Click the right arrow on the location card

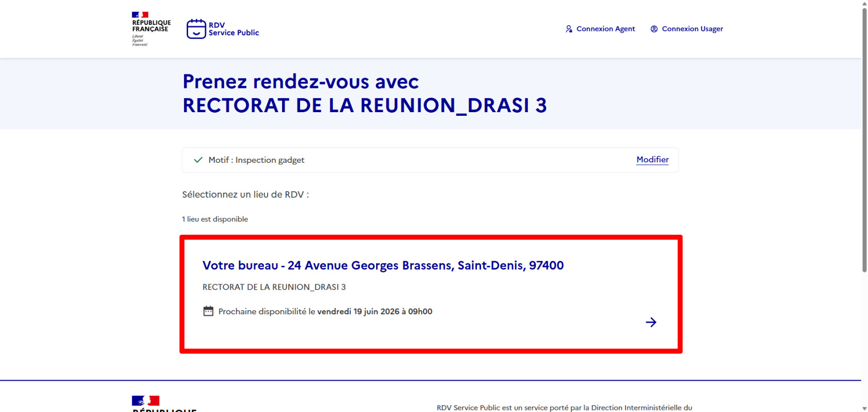click(651, 322)
